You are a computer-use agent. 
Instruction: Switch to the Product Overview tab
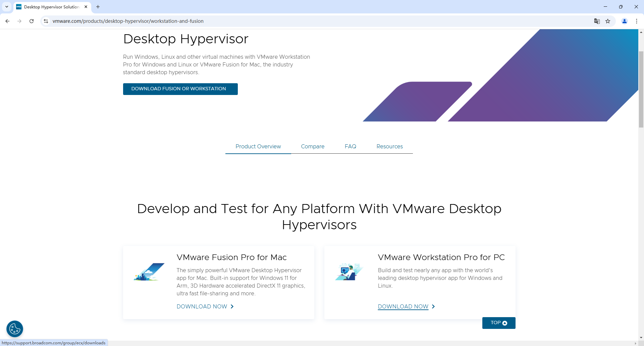pyautogui.click(x=258, y=147)
